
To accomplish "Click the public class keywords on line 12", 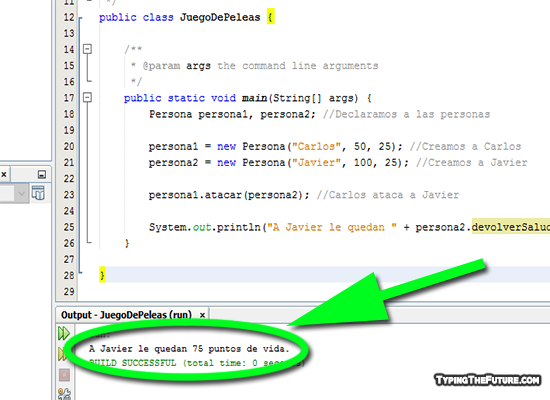I will [x=136, y=17].
